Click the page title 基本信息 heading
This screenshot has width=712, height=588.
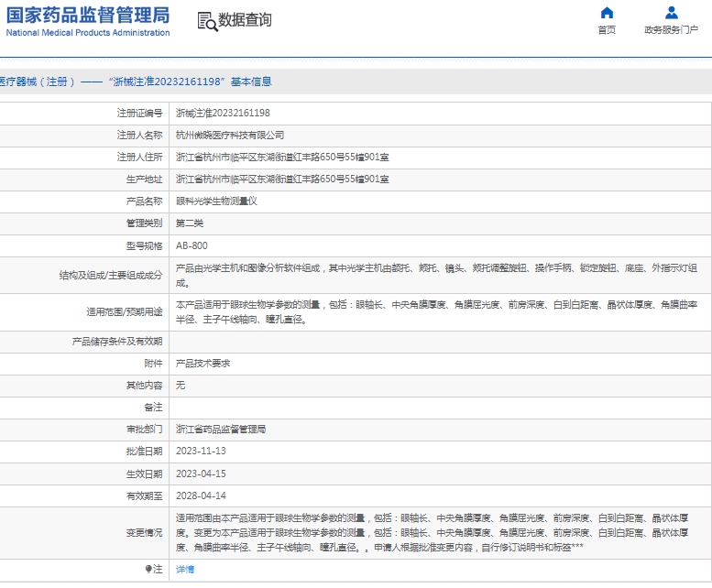pyautogui.click(x=251, y=82)
